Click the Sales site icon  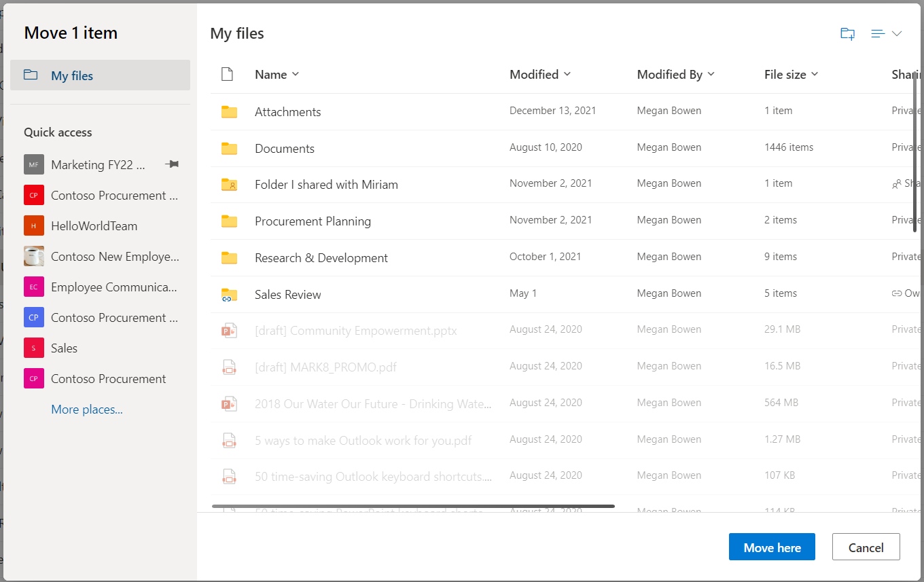click(x=34, y=348)
